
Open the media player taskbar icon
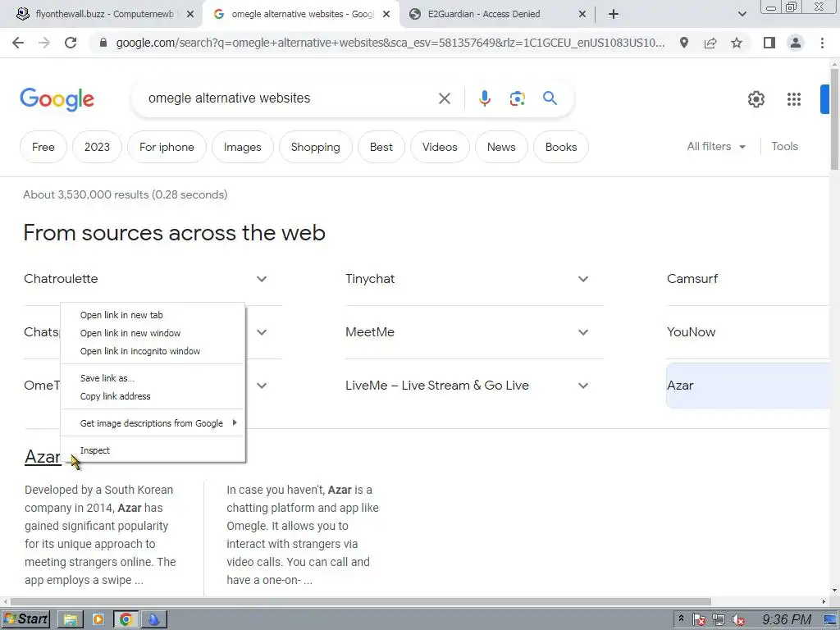tap(98, 619)
